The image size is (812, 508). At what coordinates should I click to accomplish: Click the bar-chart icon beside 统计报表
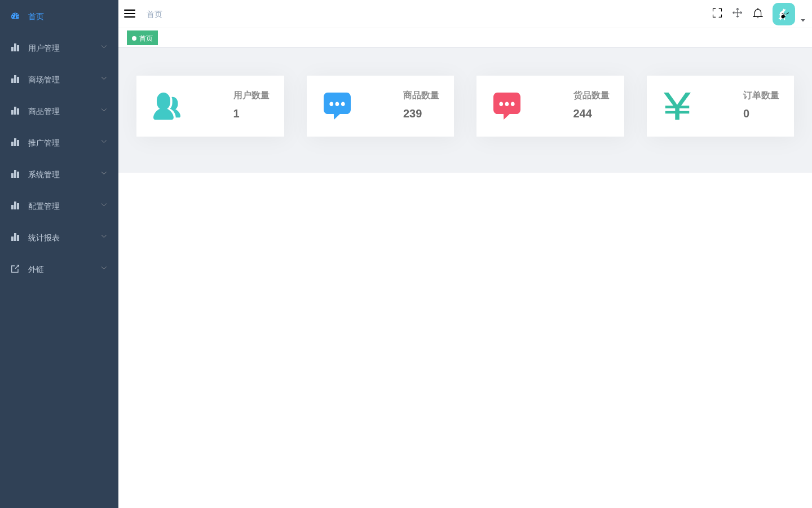coord(15,237)
